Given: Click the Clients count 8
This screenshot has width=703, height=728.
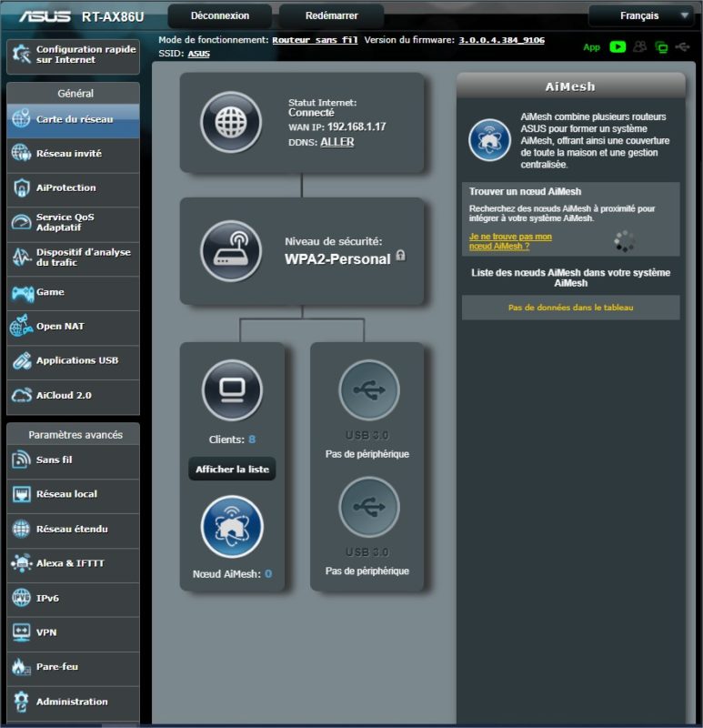Looking at the screenshot, I should pyautogui.click(x=252, y=440).
